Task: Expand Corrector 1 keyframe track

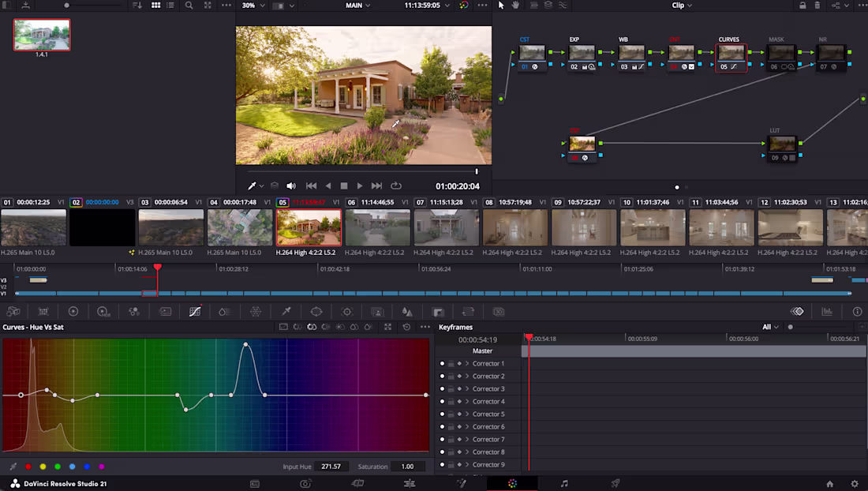Action: (x=467, y=364)
